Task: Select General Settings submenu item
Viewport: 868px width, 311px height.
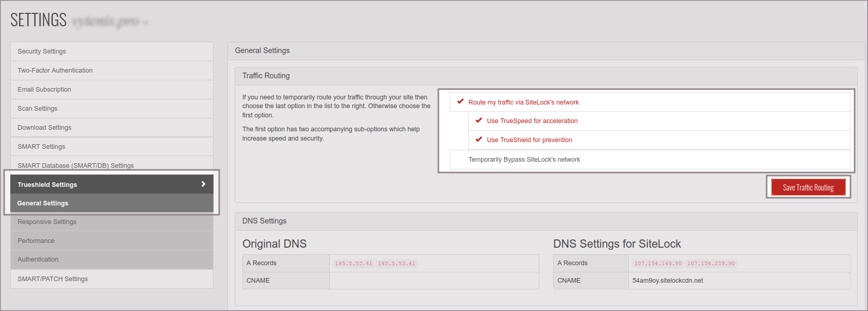Action: click(x=43, y=203)
